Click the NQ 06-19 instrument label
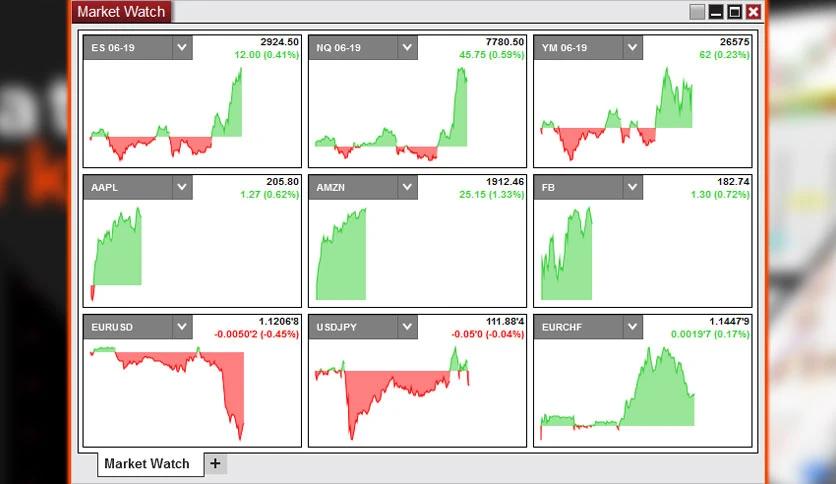 pos(339,48)
